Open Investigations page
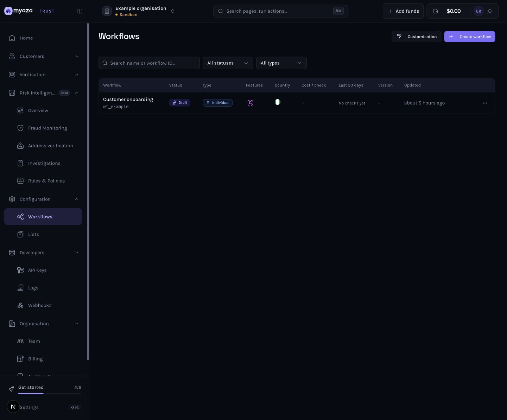The height and width of the screenshot is (420, 507). [43, 163]
